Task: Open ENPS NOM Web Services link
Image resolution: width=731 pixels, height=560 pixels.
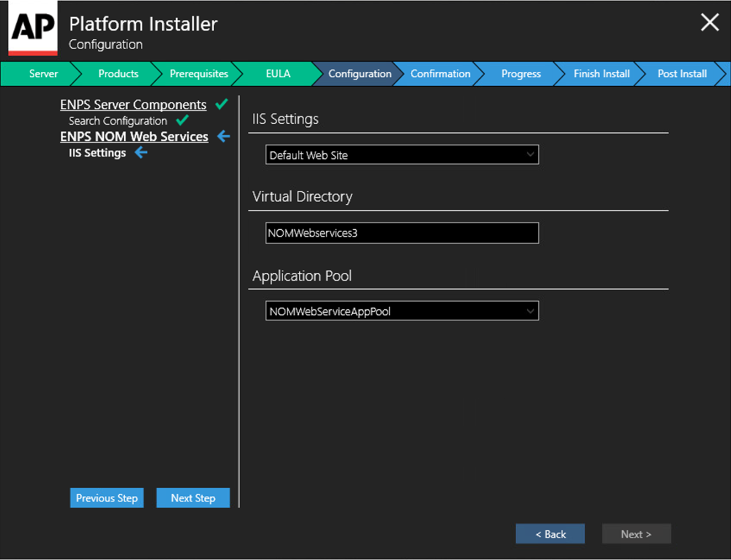Action: pos(134,136)
